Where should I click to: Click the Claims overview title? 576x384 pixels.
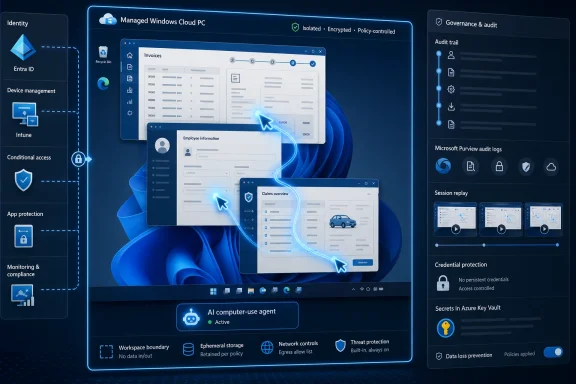point(275,193)
